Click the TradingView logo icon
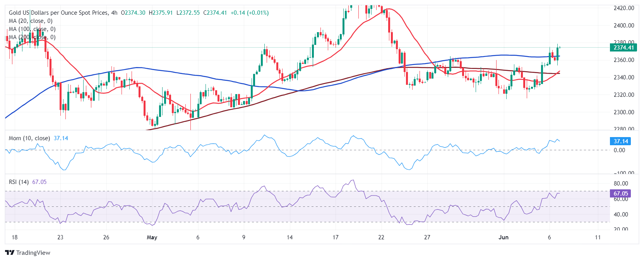This screenshot has width=644, height=261. click(10, 252)
